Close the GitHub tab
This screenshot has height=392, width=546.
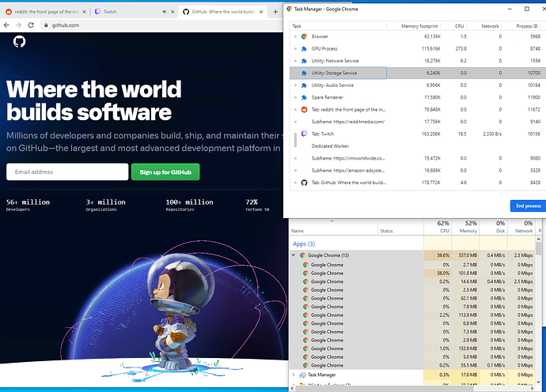point(261,12)
